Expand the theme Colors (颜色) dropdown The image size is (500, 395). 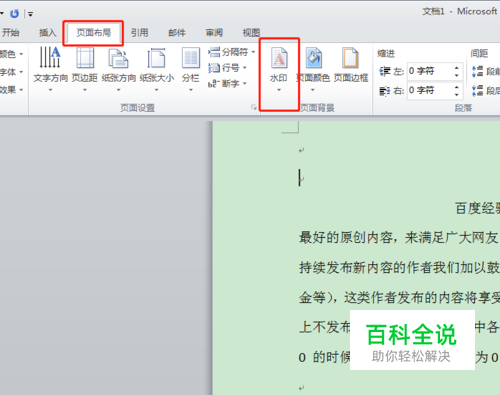(21, 54)
